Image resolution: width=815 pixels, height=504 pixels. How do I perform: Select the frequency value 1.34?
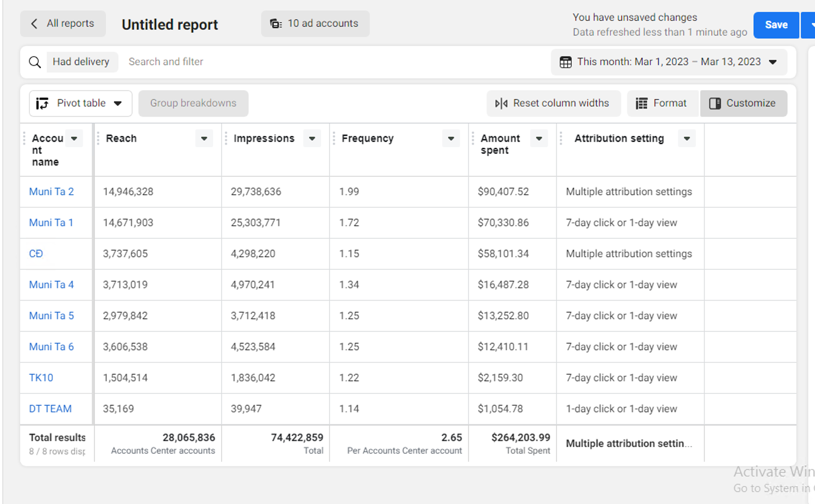tap(349, 285)
